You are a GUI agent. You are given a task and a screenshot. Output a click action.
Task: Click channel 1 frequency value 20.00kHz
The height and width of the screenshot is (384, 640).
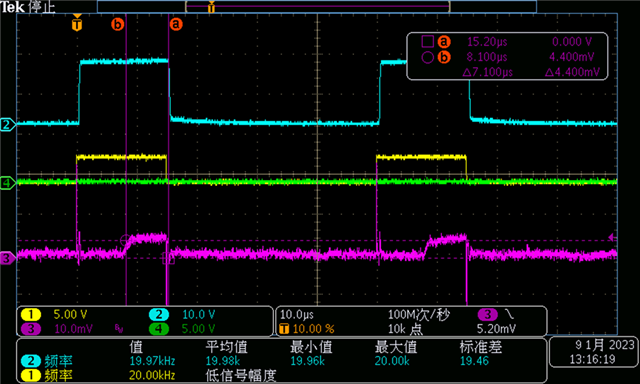coord(152,375)
